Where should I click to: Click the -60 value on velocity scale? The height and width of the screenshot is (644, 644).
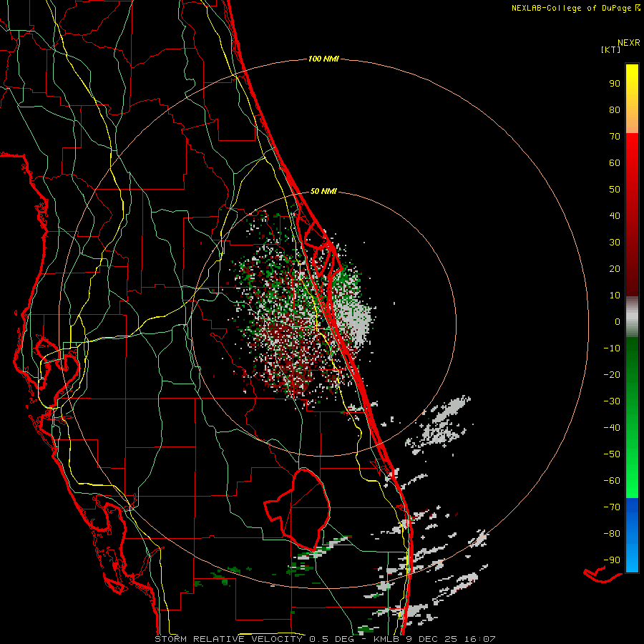point(612,481)
